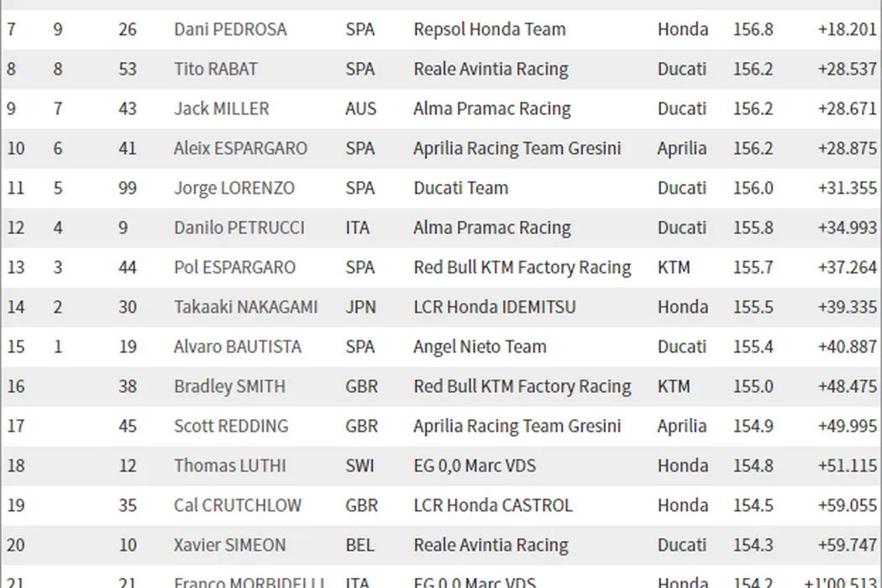Screen dimensions: 882x588
Task: Click the +18.201 gap time cell
Action: pos(847,29)
